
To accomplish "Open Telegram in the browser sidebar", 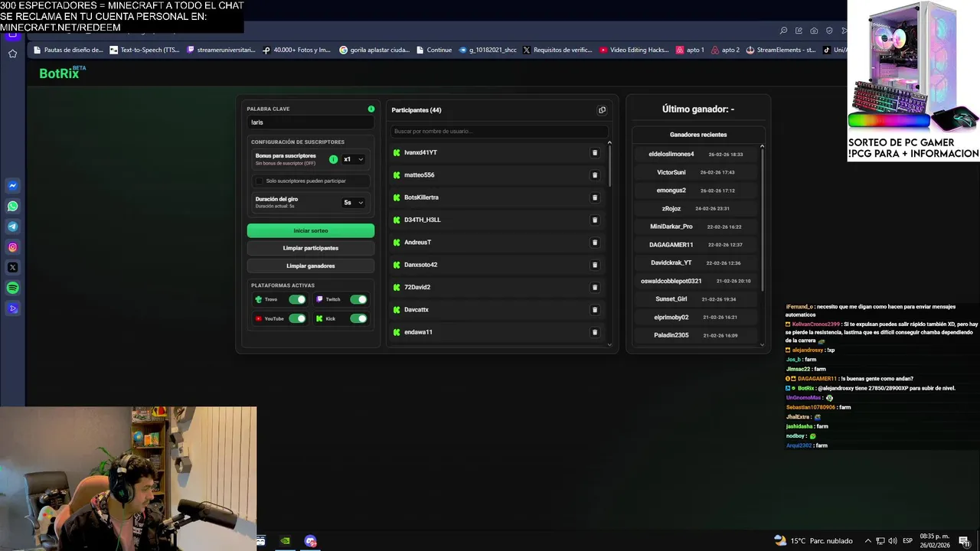I will [x=13, y=227].
